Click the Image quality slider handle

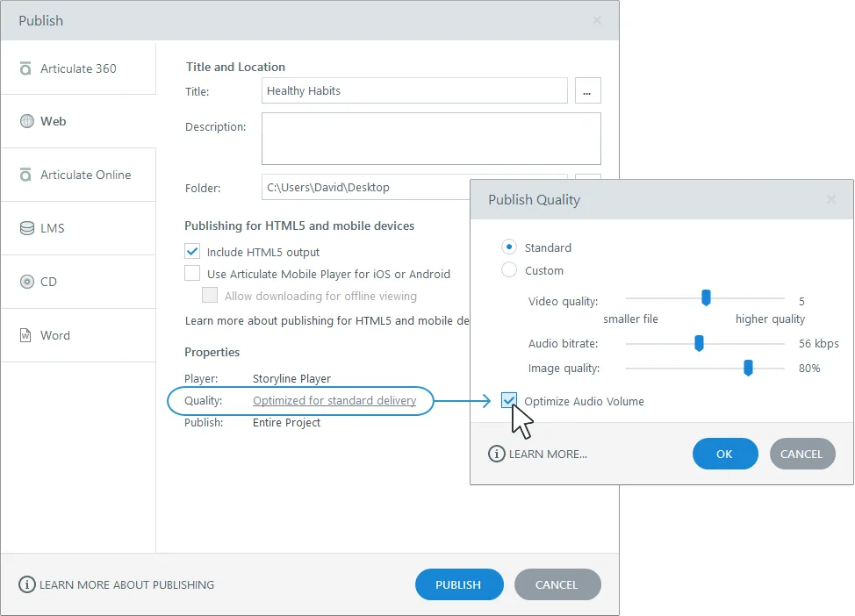click(x=748, y=368)
